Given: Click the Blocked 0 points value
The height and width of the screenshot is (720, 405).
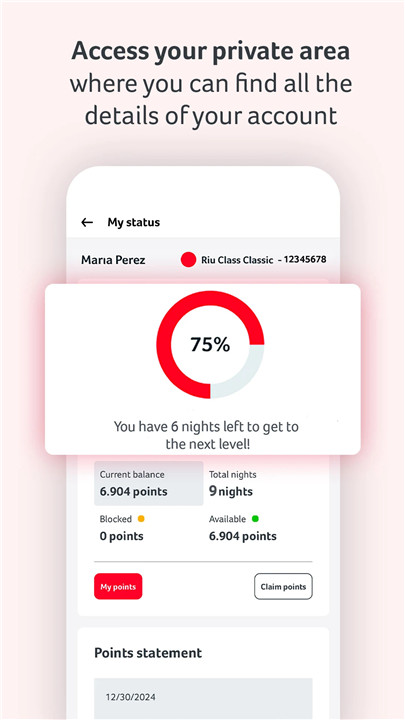Looking at the screenshot, I should pos(121,536).
